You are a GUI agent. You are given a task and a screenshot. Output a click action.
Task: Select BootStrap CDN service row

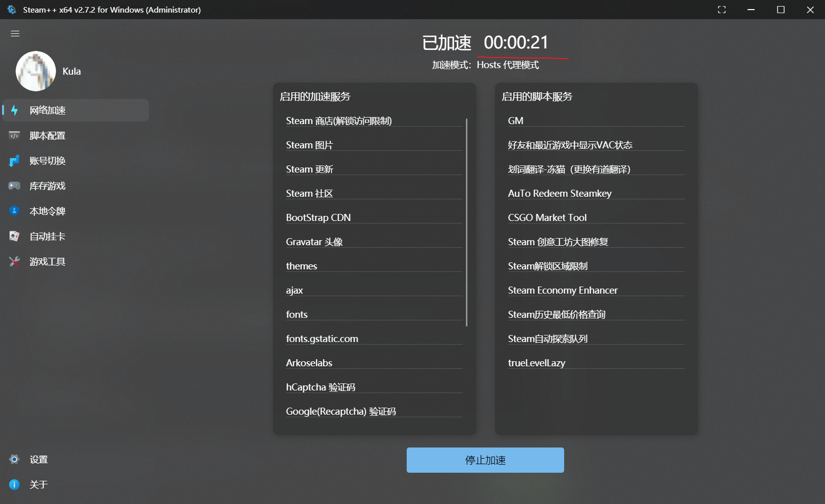click(374, 217)
